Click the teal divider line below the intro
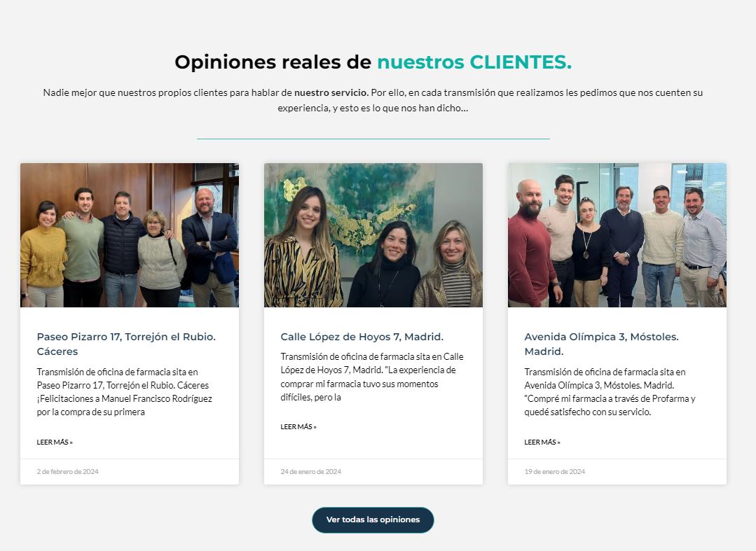 tap(373, 139)
